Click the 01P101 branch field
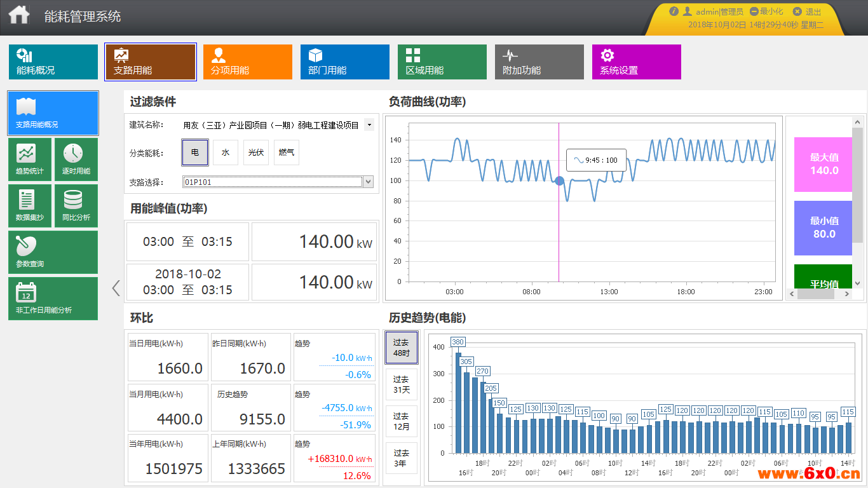The height and width of the screenshot is (488, 868). coord(273,182)
